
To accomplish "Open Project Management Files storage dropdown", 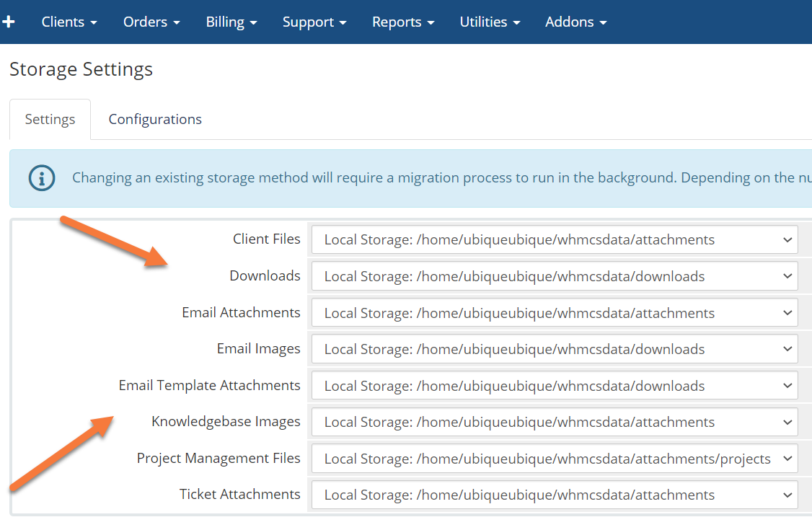I will pyautogui.click(x=554, y=459).
